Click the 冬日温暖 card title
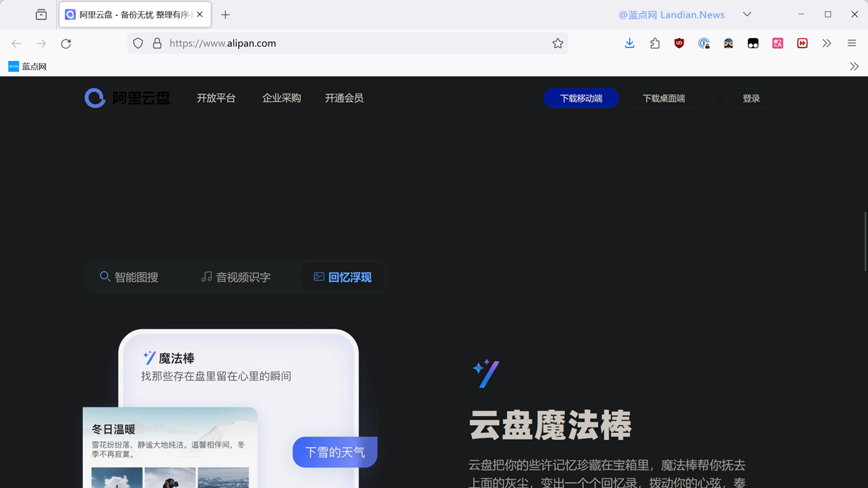This screenshot has width=868, height=488. point(113,429)
